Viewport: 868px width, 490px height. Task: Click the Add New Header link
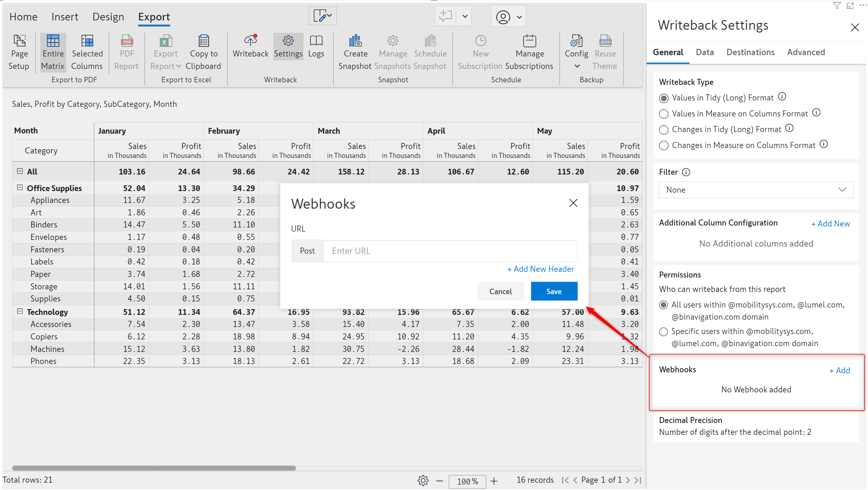coord(541,269)
